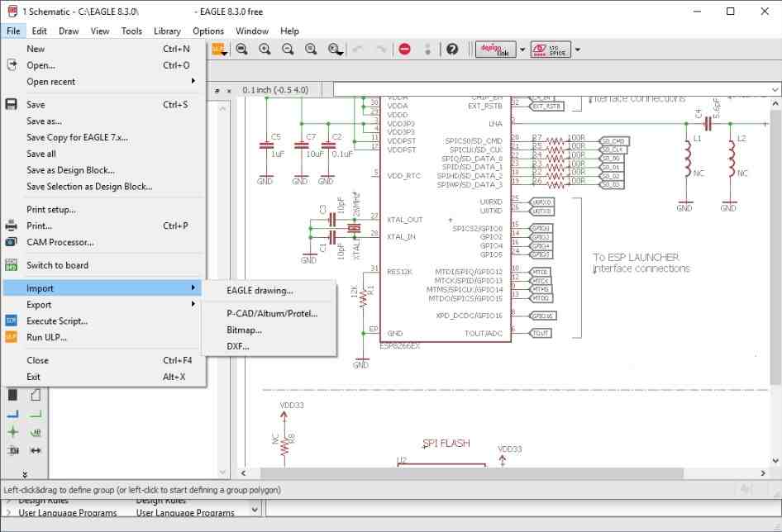Choose Bitmap... import option
Viewport: 782px width, 532px height.
tap(269, 330)
